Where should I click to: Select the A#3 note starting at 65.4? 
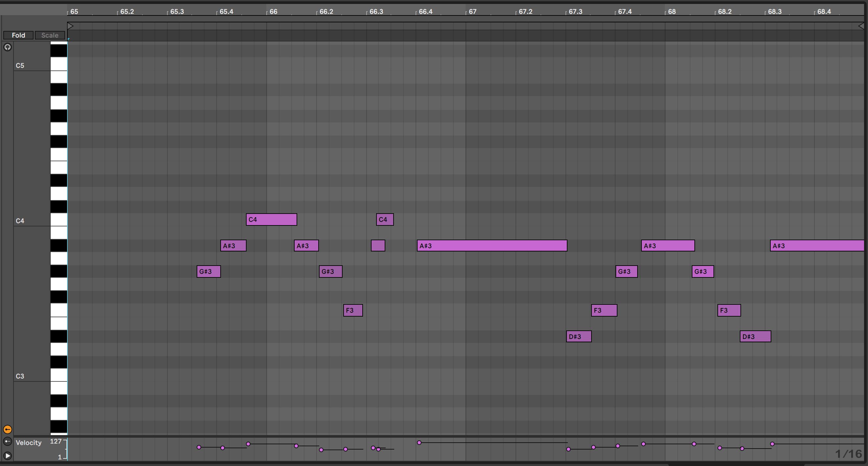coord(233,246)
